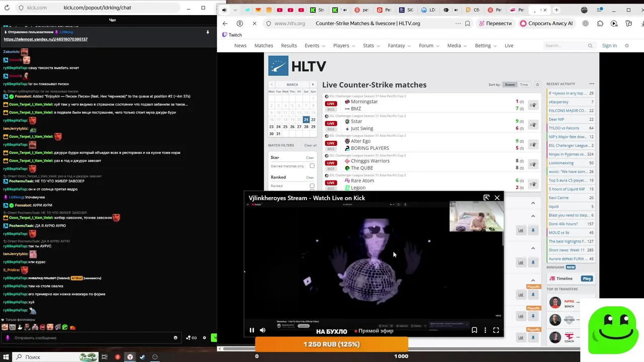
Task: Expand the Fantasy dropdown menu
Action: (399, 45)
